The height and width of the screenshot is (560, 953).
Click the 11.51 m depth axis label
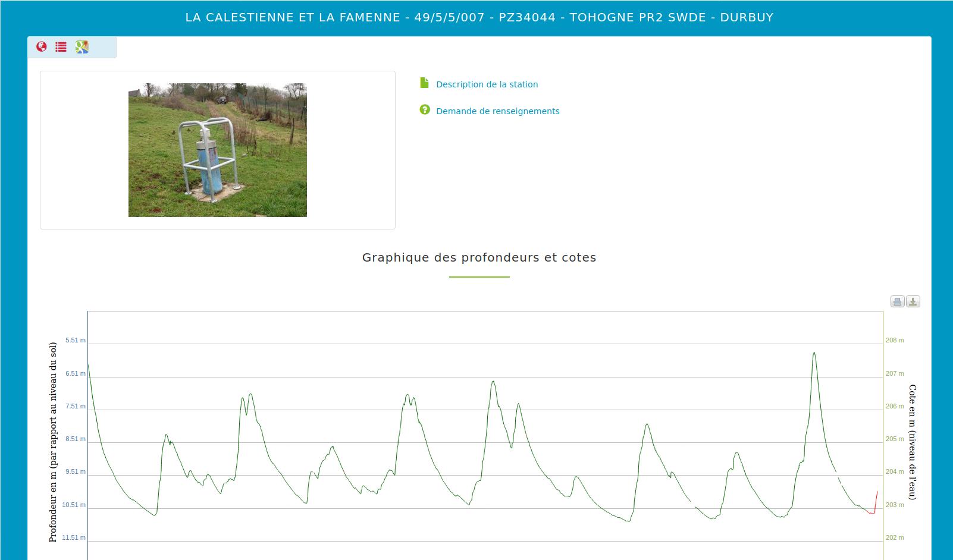coord(74,537)
